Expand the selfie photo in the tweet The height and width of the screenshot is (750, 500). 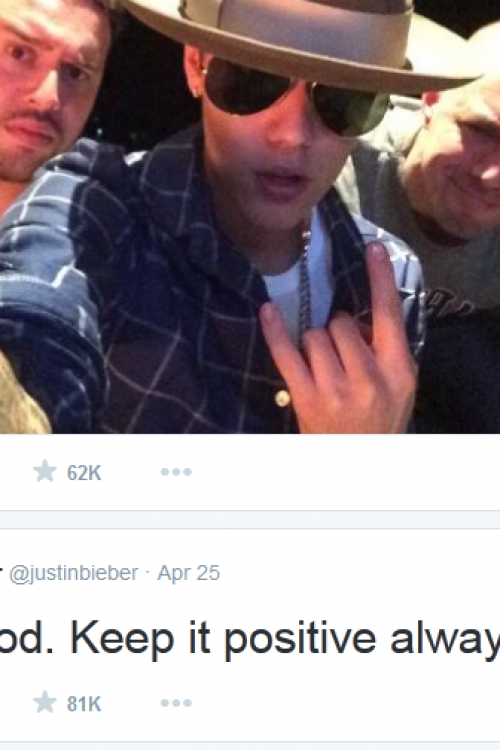(250, 217)
